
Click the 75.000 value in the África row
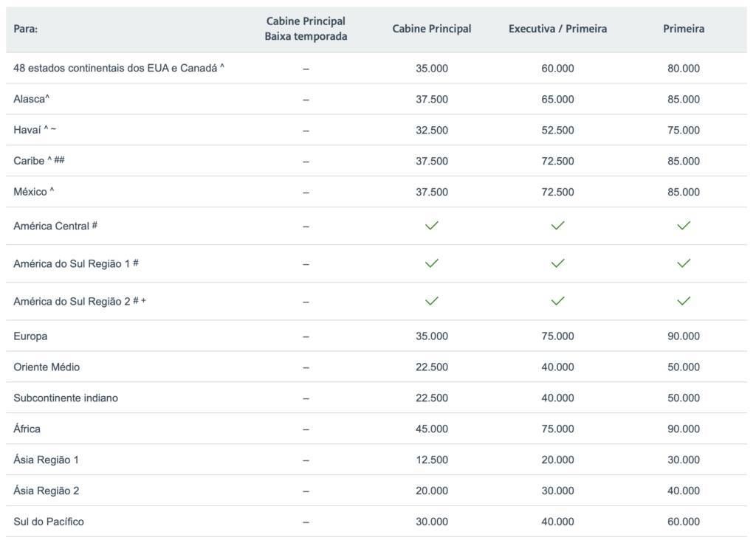point(557,429)
